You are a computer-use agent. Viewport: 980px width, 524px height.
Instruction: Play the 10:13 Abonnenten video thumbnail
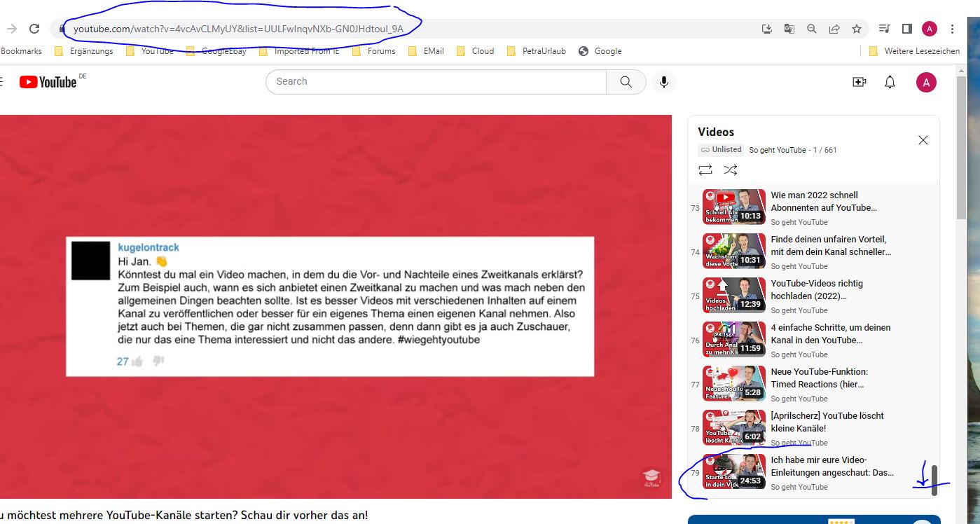(734, 207)
